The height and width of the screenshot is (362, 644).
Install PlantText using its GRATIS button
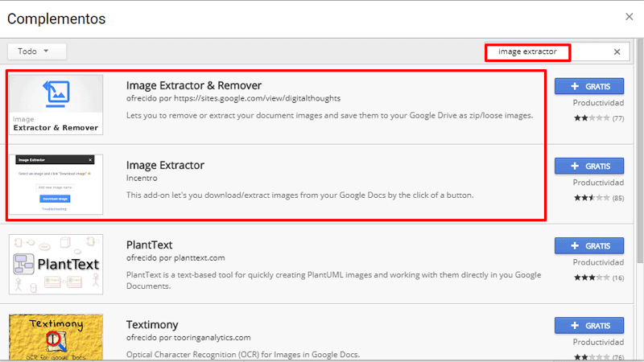[589, 245]
